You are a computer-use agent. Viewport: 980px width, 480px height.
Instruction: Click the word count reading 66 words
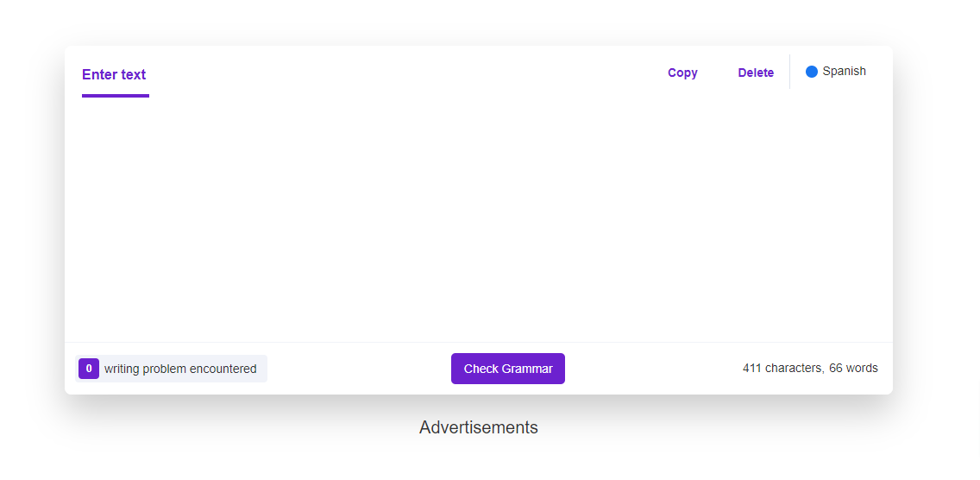(853, 368)
